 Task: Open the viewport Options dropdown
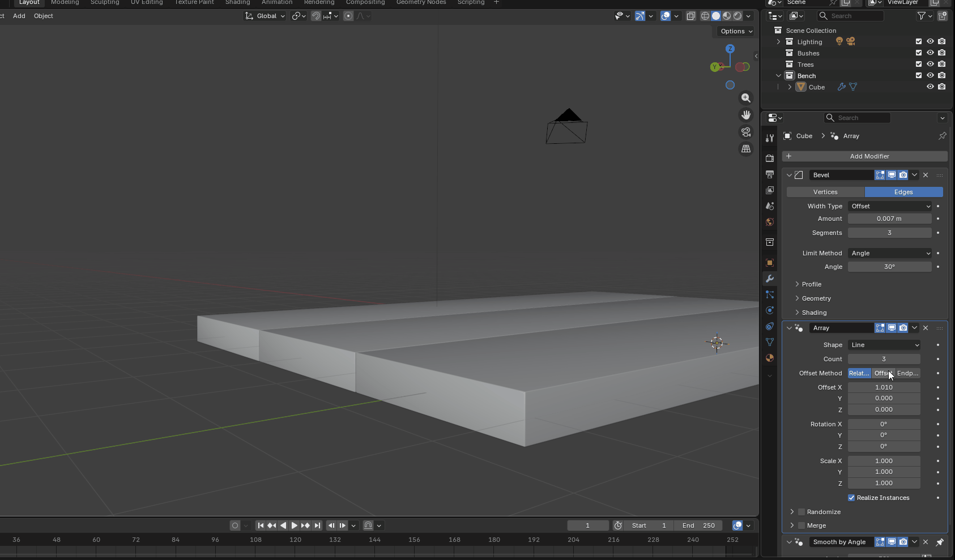736,31
